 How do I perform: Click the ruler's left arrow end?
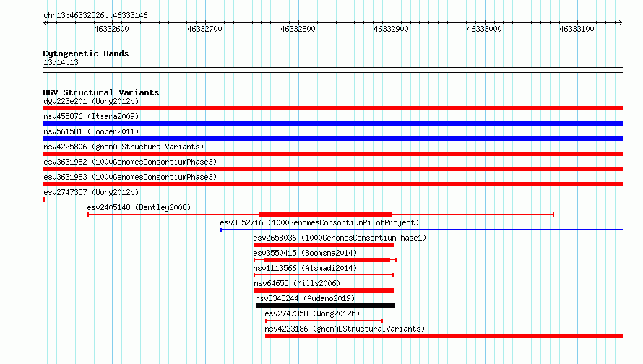coord(45,23)
